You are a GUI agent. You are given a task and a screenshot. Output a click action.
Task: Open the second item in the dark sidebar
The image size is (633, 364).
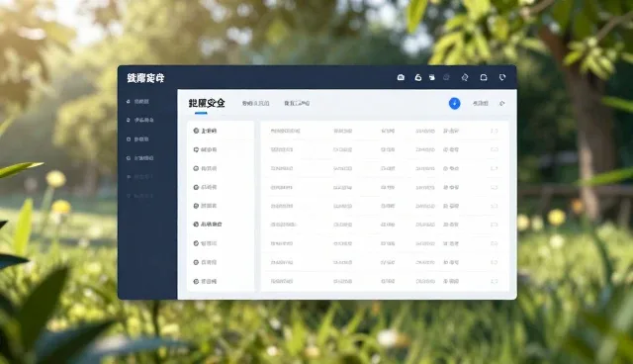(140, 120)
